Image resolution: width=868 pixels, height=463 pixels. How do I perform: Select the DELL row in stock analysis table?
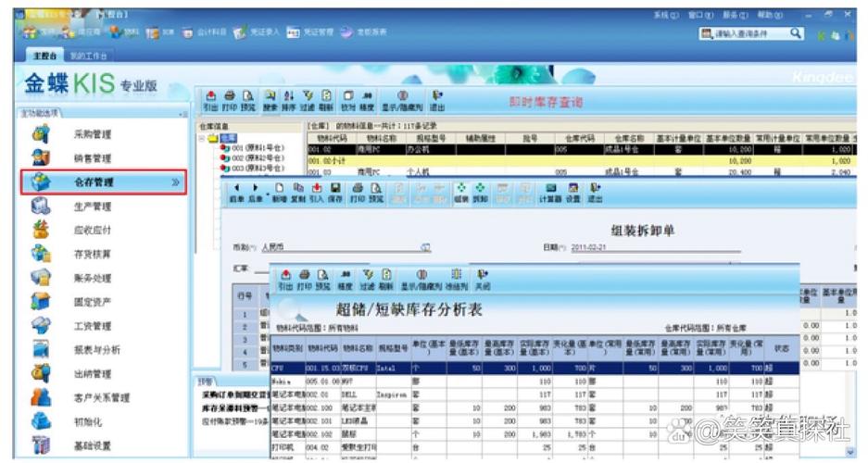535,395
